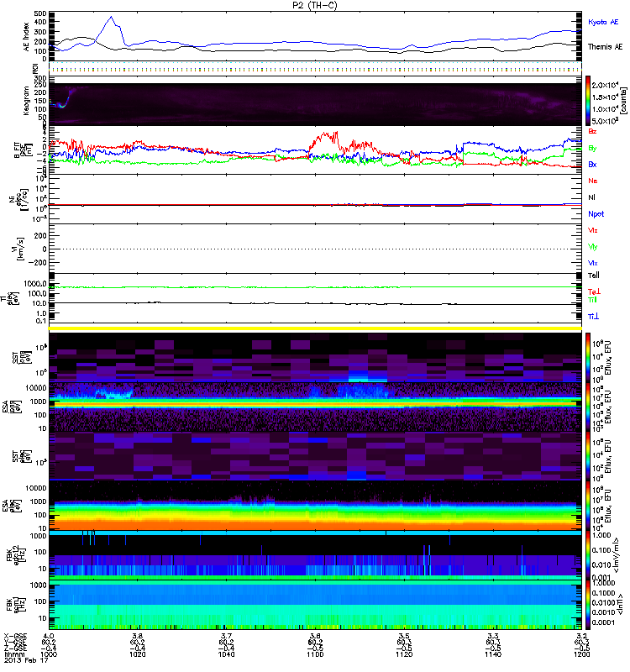
Task: Click the plot title P2 (TH-C)
Action: [315, 5]
